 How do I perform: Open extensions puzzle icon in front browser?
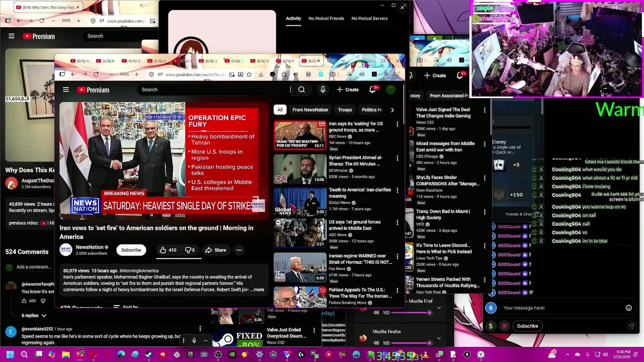pos(284,74)
